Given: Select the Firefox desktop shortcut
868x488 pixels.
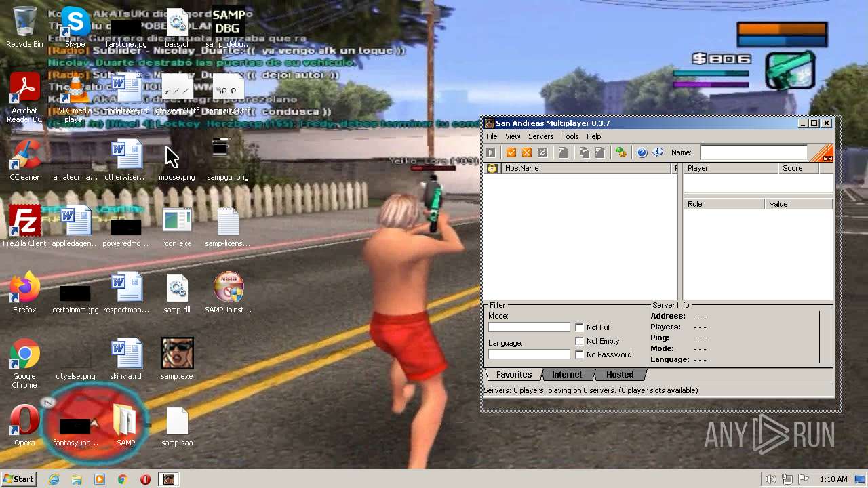Looking at the screenshot, I should (24, 293).
